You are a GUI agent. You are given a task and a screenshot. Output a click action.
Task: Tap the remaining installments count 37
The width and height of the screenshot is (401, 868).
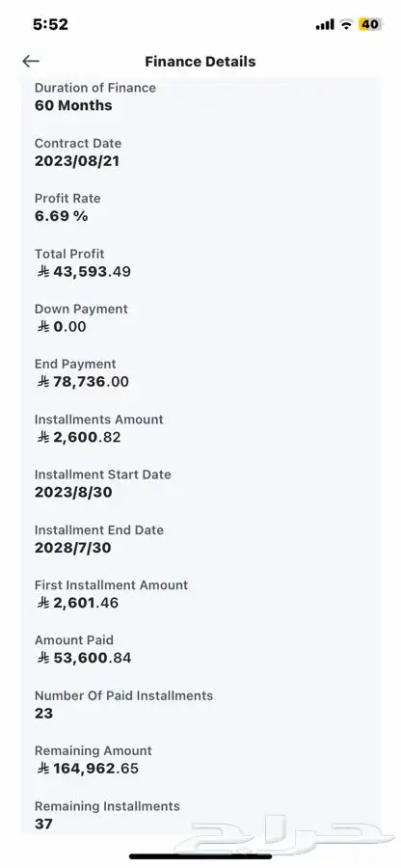tap(43, 825)
